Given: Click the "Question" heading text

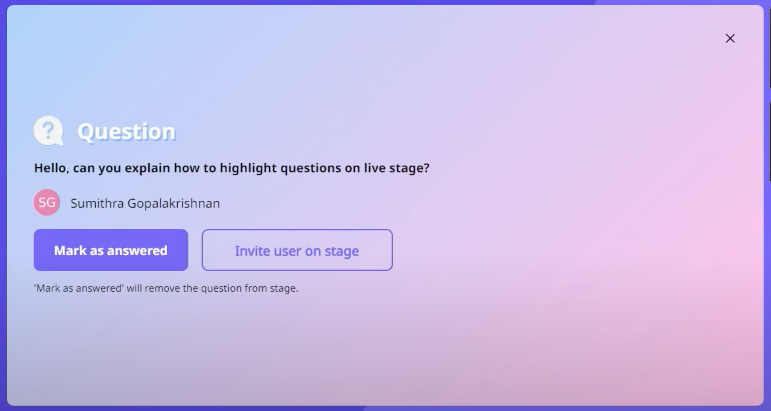Looking at the screenshot, I should pyautogui.click(x=126, y=132).
